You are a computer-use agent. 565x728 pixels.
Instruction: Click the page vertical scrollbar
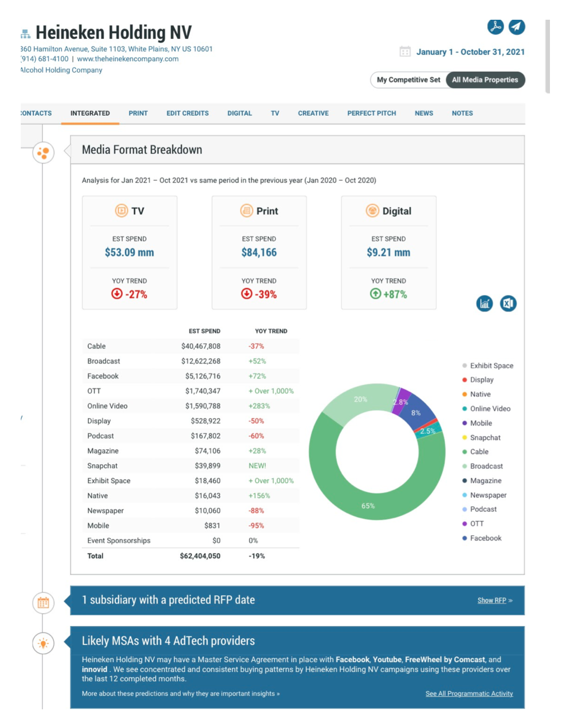pos(547,56)
